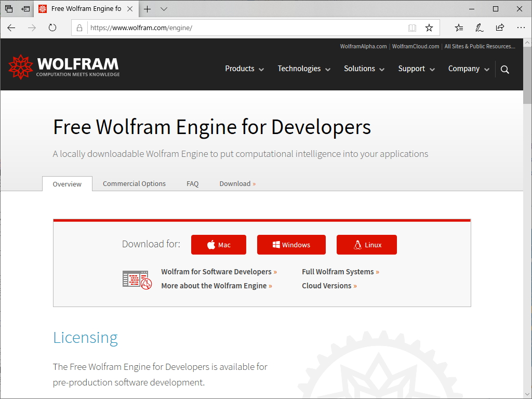The image size is (532, 399).
Task: Open the WolframCloud.com link
Action: coord(416,46)
